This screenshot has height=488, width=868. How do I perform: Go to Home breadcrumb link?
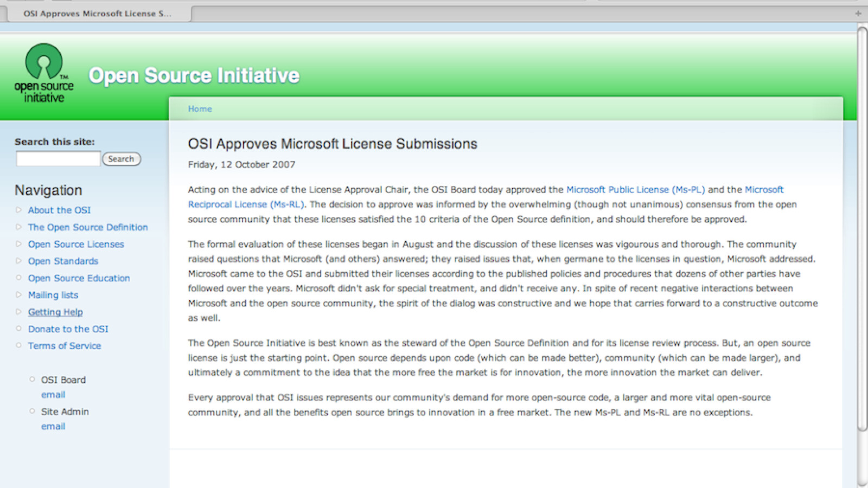[200, 109]
